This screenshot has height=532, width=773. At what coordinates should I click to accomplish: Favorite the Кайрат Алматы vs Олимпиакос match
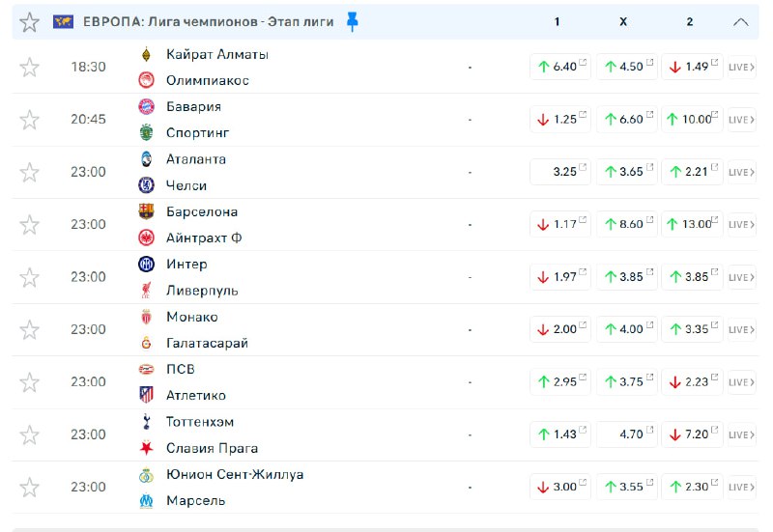[30, 67]
